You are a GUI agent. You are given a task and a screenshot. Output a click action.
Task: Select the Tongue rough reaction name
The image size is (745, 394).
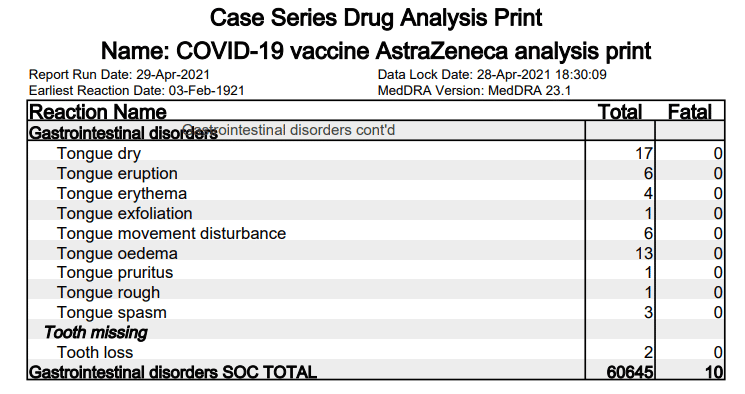click(108, 293)
